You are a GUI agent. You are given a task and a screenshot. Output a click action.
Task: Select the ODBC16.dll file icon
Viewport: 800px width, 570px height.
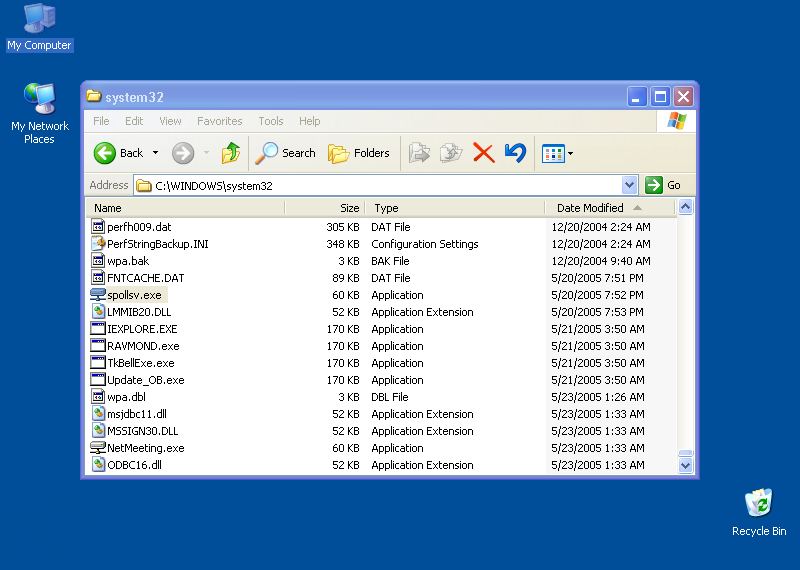(98, 464)
